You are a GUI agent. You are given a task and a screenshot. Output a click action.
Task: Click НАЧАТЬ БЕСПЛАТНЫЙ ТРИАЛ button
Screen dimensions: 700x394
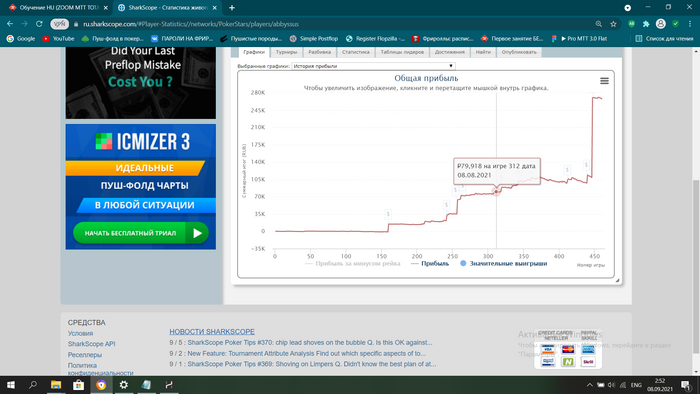[141, 233]
